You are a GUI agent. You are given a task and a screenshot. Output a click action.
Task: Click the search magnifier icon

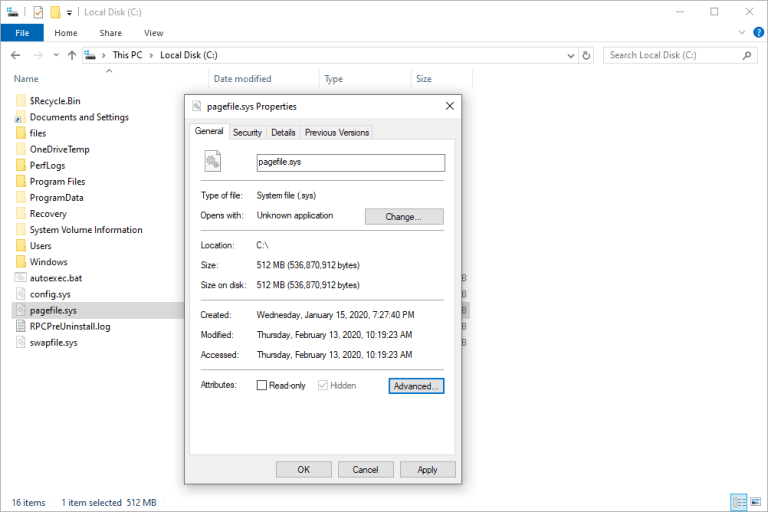tap(746, 55)
